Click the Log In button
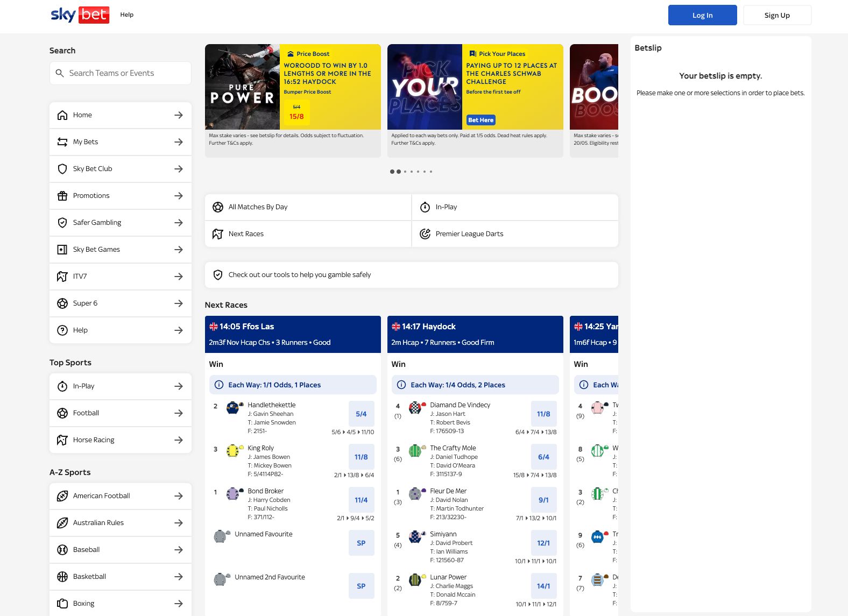Image resolution: width=848 pixels, height=616 pixels. (x=703, y=15)
